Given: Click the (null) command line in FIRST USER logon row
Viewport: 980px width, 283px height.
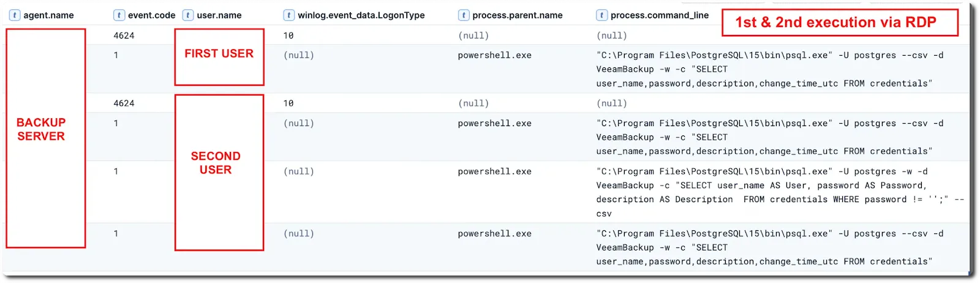Looking at the screenshot, I should coord(612,36).
